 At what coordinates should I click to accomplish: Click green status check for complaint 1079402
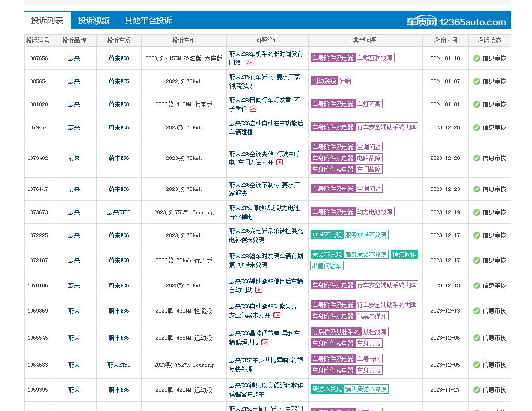[477, 158]
